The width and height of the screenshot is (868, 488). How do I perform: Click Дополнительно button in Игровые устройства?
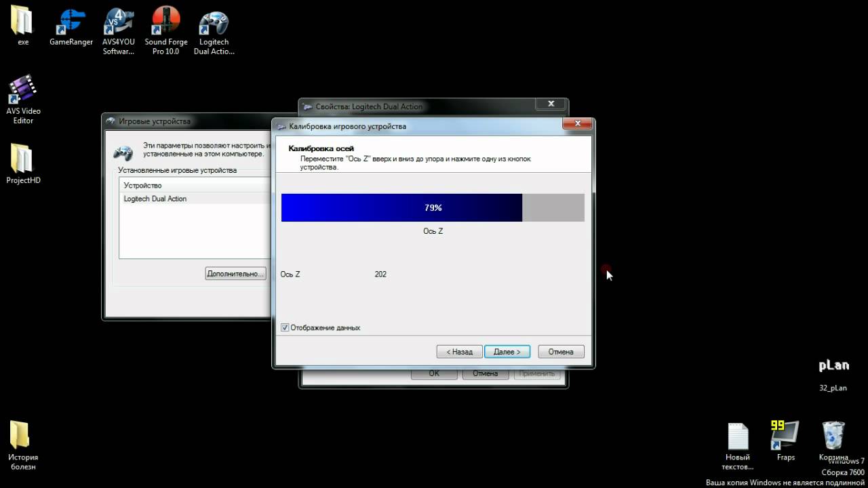pos(235,274)
